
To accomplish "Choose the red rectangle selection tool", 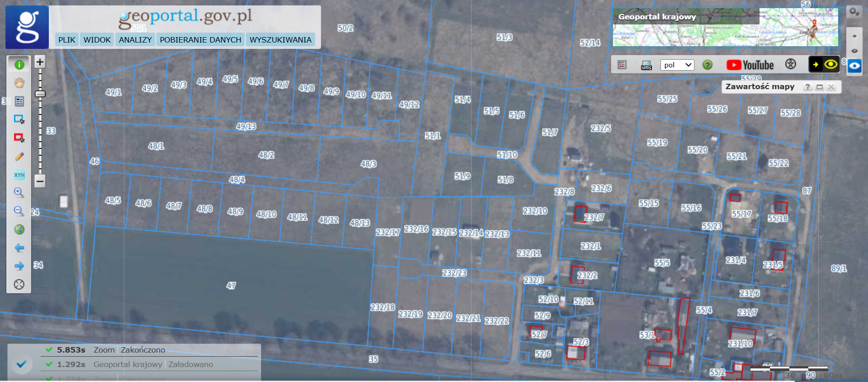I will (19, 138).
